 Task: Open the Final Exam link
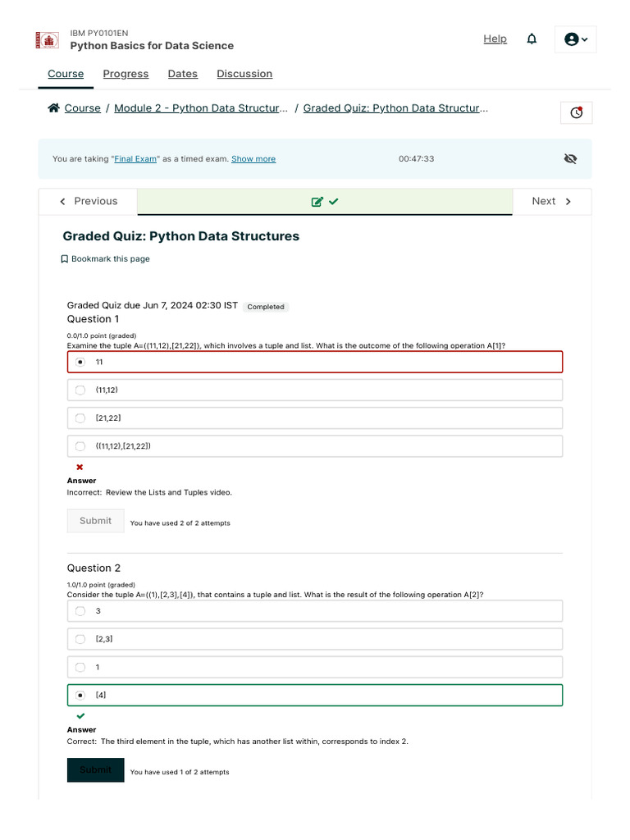coord(135,159)
